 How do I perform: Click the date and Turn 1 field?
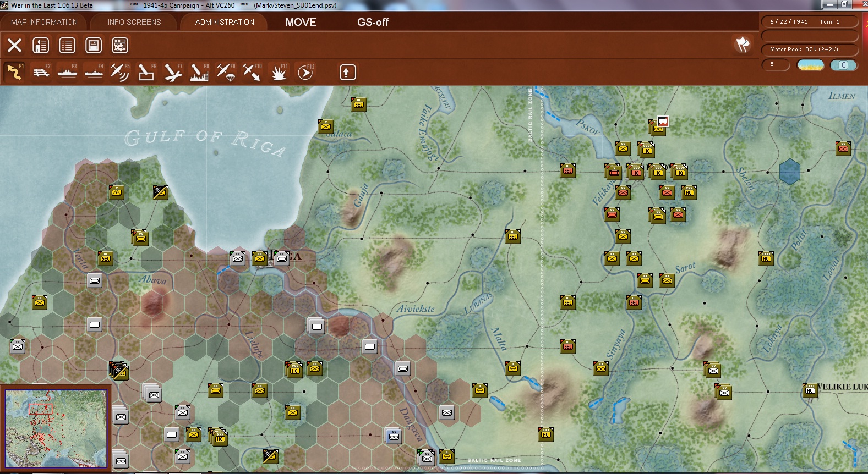click(810, 22)
